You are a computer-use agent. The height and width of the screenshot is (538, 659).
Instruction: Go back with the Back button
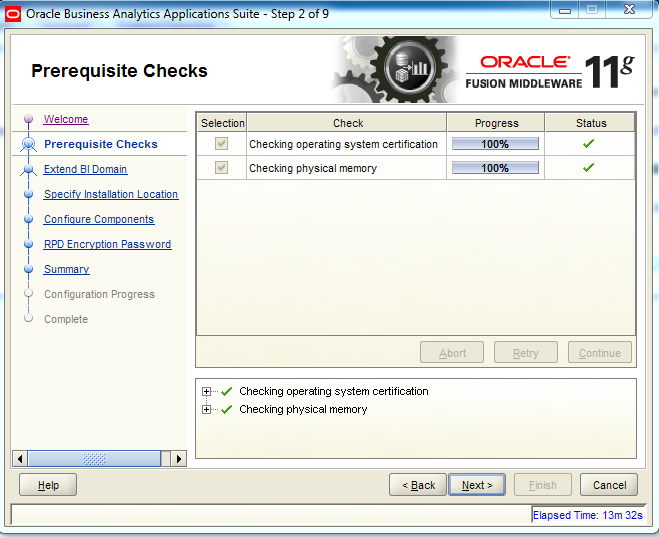[x=418, y=485]
